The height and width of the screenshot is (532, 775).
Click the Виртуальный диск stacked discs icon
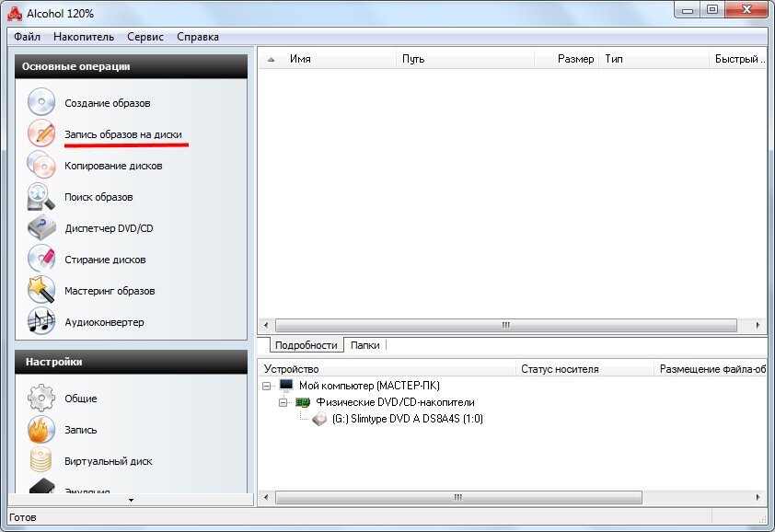tap(41, 460)
